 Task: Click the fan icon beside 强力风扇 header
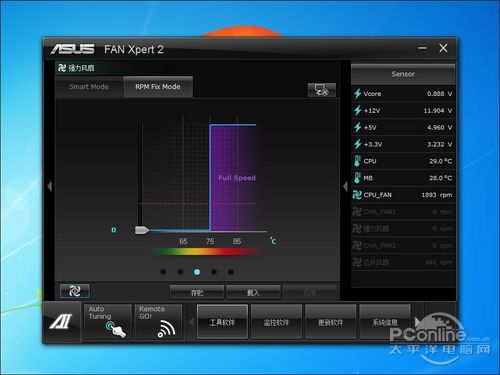click(x=62, y=68)
